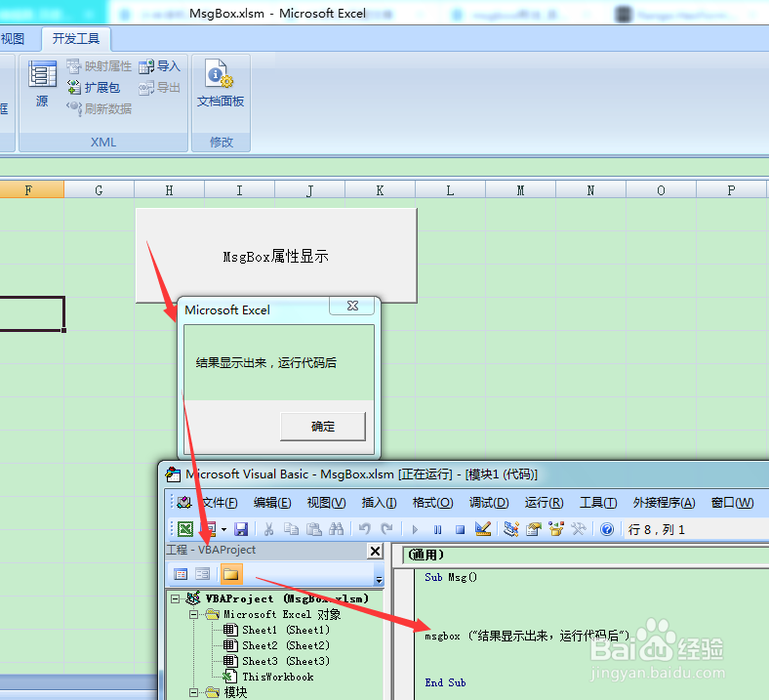The image size is (769, 700).
Task: Select column F header
Action: point(28,190)
